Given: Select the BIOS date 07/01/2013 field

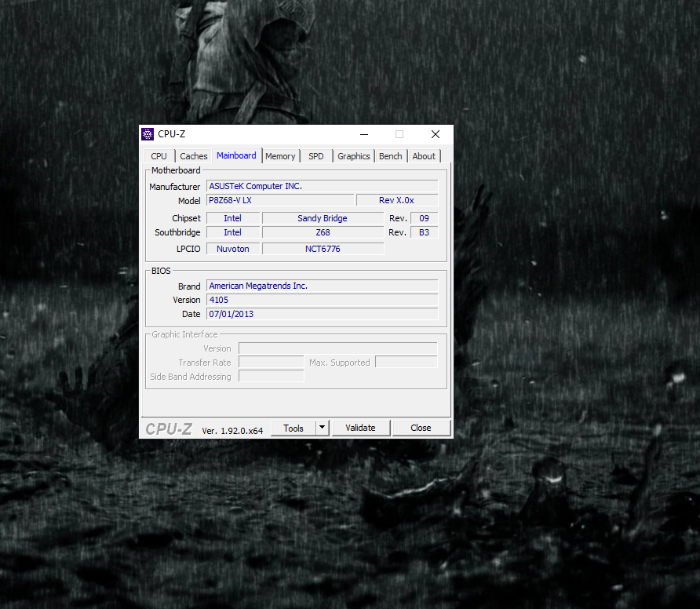Looking at the screenshot, I should point(322,314).
